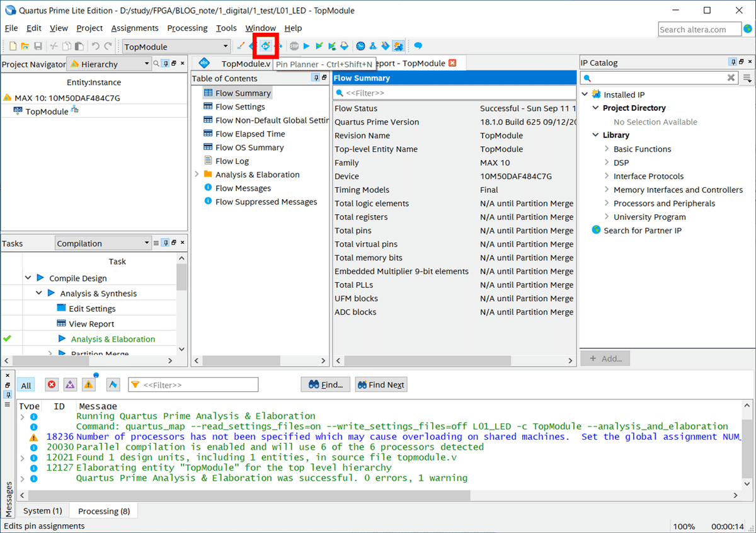
Task: Toggle warning messages filter
Action: pos(89,385)
